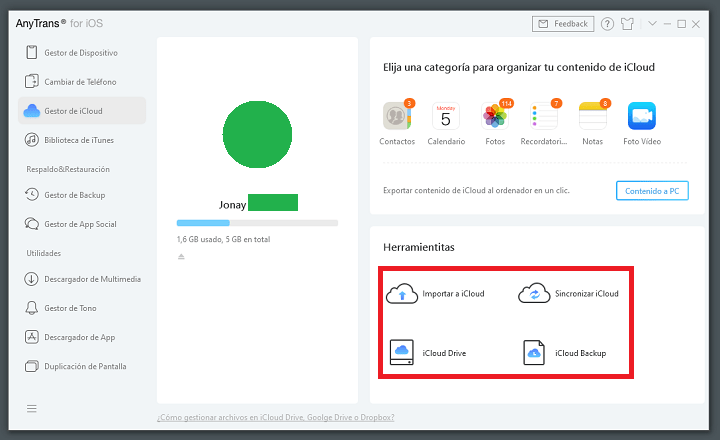Click the Descargador de App label
This screenshot has width=720, height=440.
(79, 337)
